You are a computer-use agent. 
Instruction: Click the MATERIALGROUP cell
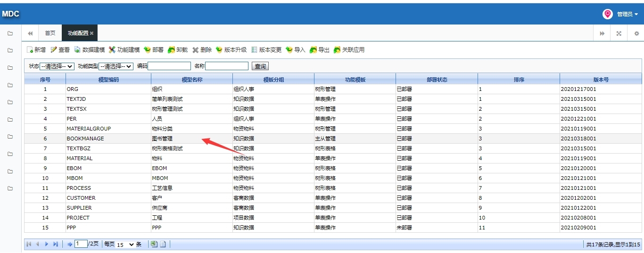[108, 129]
